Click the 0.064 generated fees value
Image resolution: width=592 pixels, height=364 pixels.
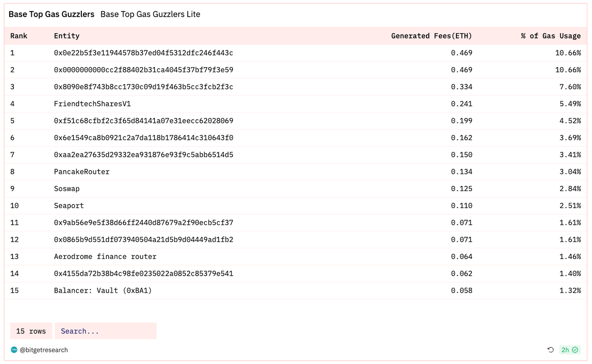[x=462, y=256]
